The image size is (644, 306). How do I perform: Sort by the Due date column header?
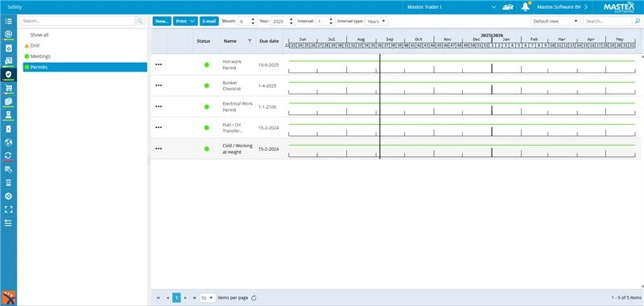point(269,41)
